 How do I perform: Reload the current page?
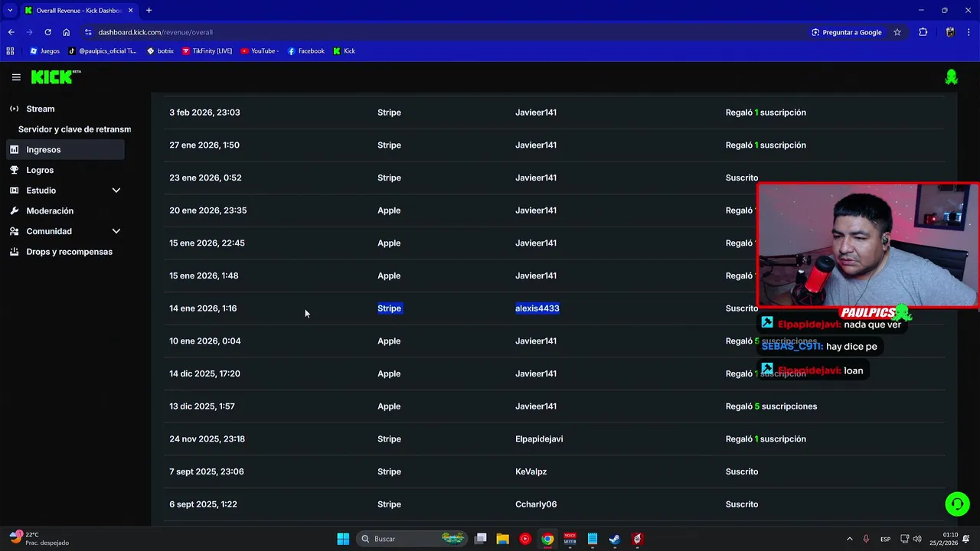47,32
